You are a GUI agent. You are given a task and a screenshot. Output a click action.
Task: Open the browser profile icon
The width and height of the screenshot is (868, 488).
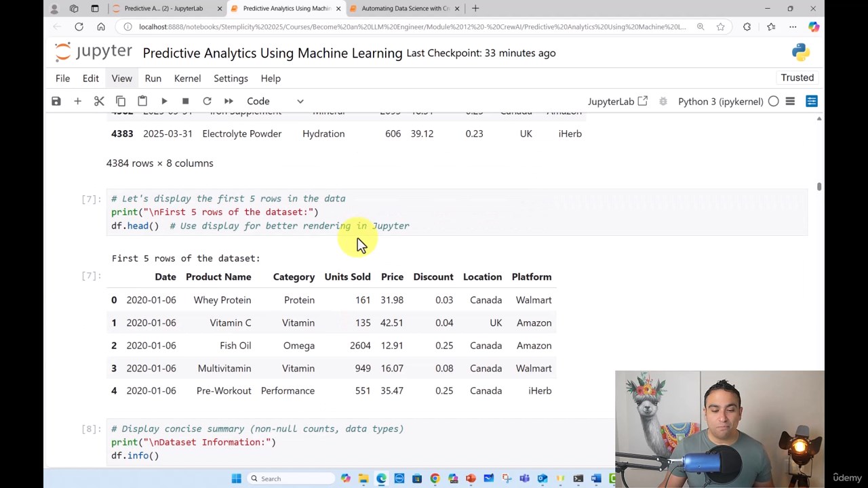(54, 9)
